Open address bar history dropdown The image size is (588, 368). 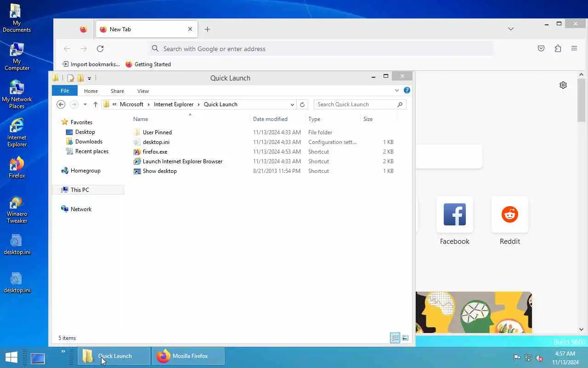pos(292,104)
